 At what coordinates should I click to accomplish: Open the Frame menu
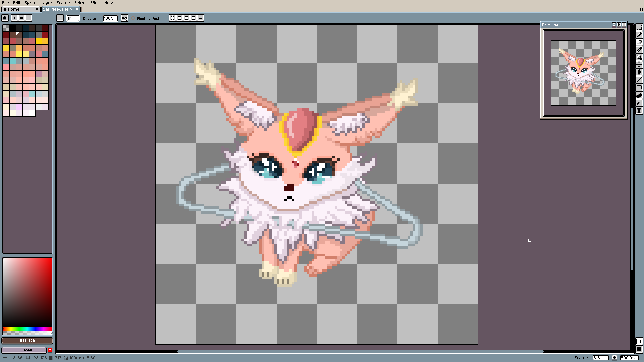click(x=63, y=3)
